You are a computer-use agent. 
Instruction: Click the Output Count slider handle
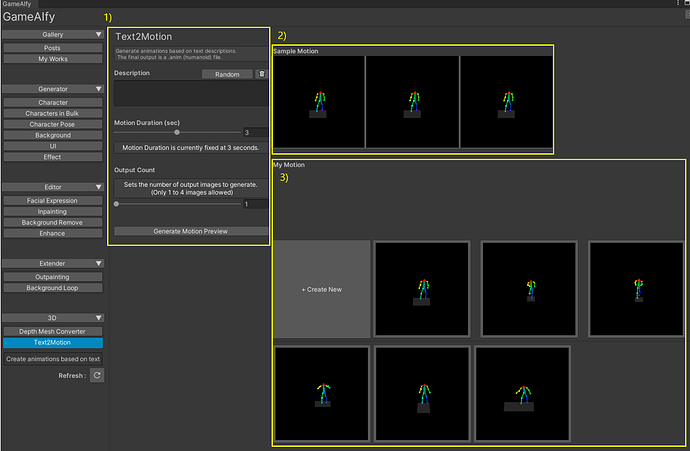click(x=117, y=204)
